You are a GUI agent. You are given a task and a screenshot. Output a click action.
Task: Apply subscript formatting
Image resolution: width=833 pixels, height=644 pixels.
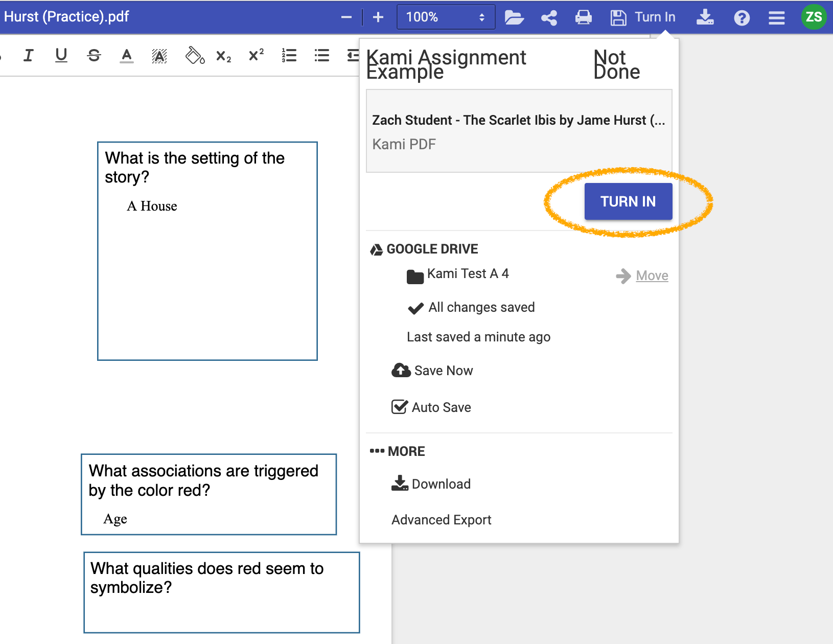[x=224, y=56]
